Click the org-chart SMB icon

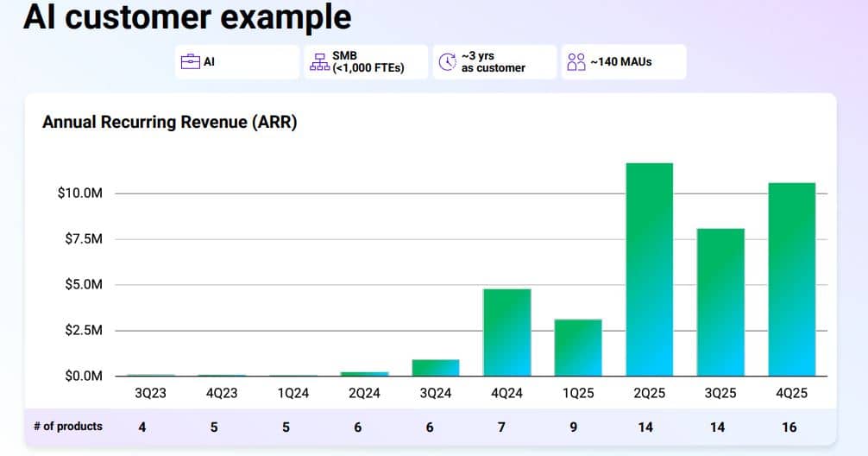[319, 61]
